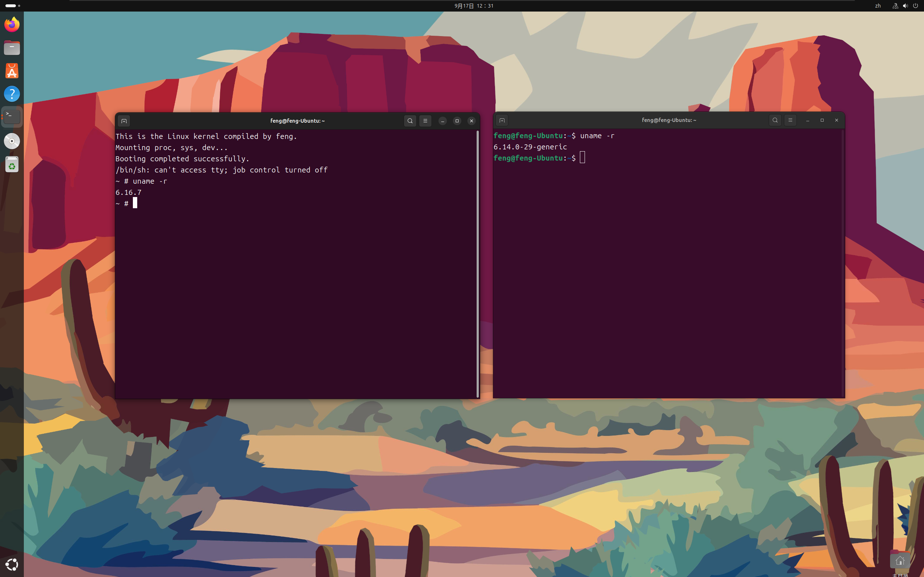
Task: Open hamburger menu in left terminal
Action: (x=425, y=121)
